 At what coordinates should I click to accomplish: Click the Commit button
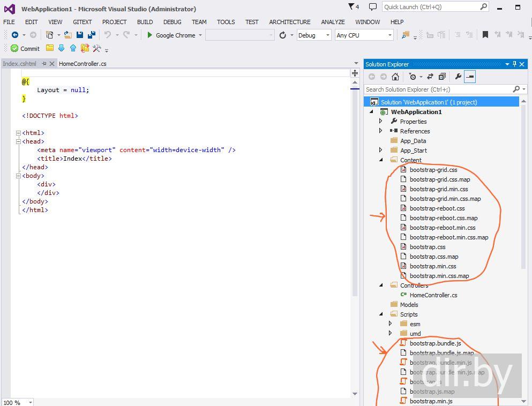25,49
